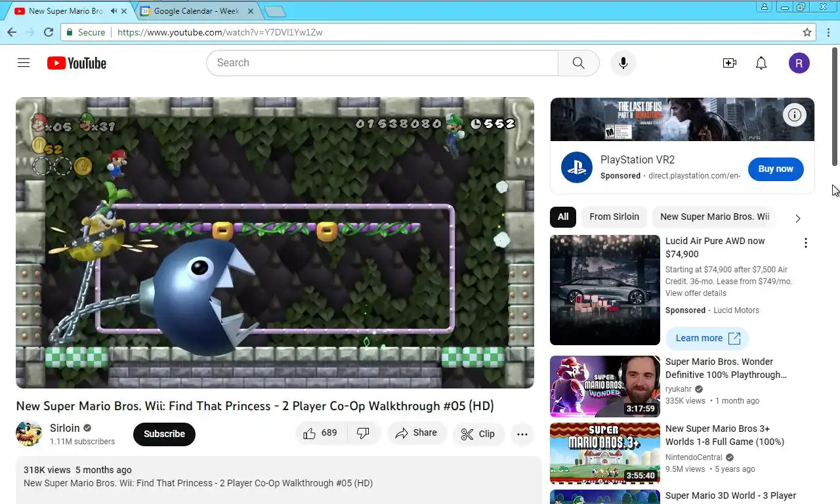The image size is (840, 504).
Task: Open the YouTube hamburger guide menu
Action: 24,63
